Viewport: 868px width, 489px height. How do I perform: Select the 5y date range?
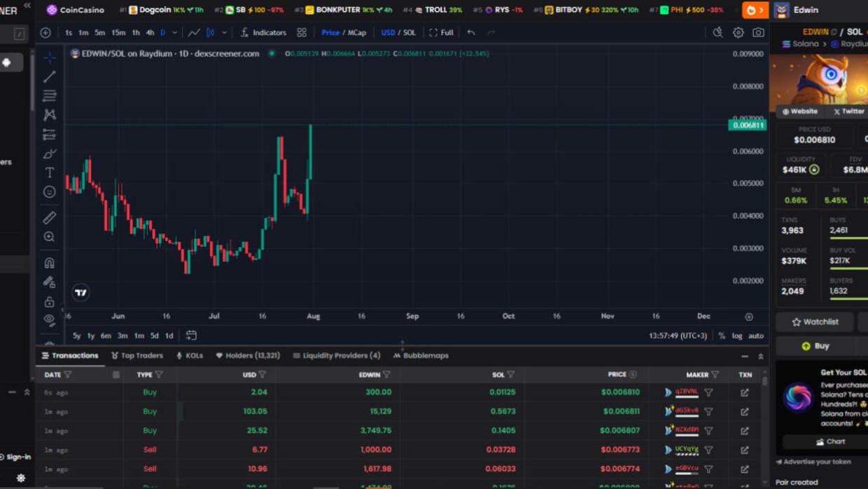pos(76,336)
